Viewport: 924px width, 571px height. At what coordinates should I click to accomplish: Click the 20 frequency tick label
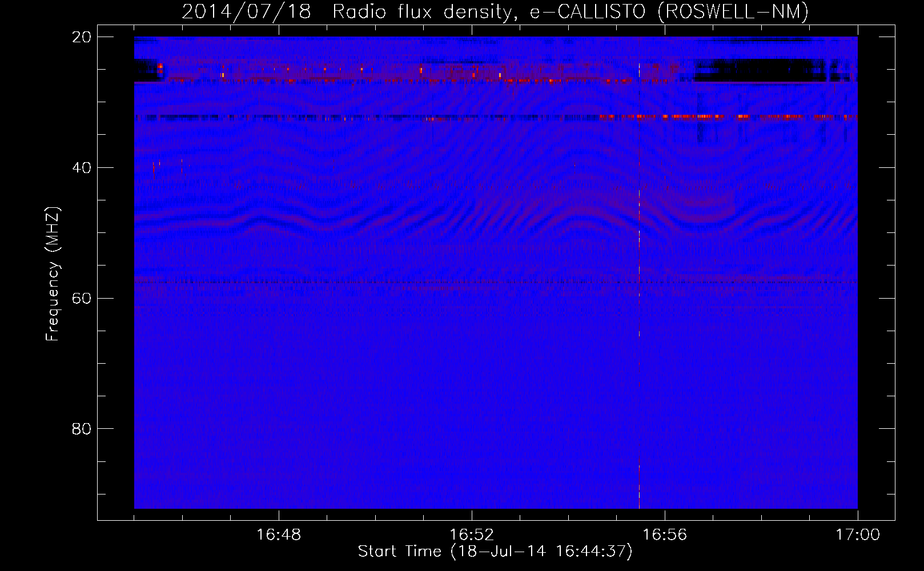82,37
